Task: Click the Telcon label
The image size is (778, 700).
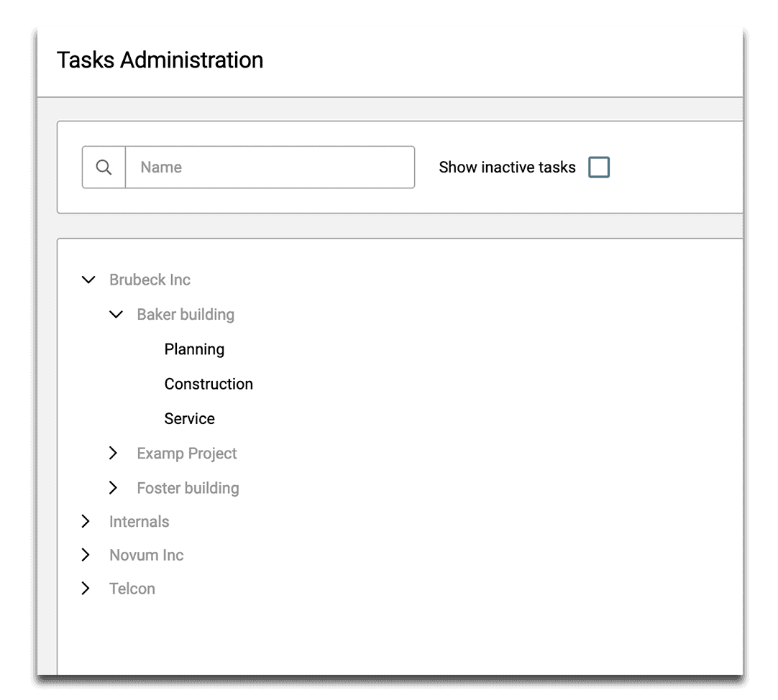Action: [x=132, y=589]
